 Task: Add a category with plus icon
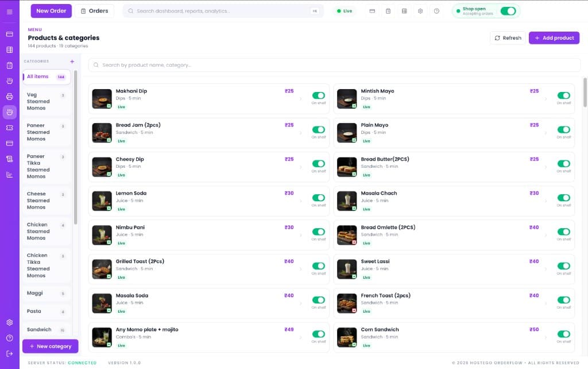tap(72, 61)
